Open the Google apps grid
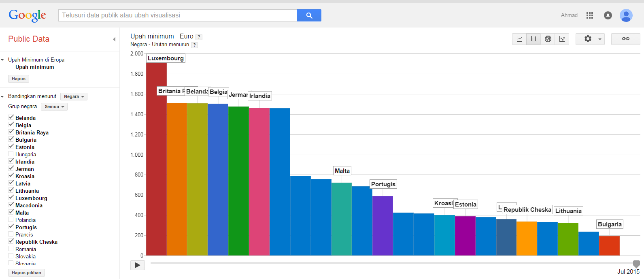The image size is (644, 279). pos(590,15)
